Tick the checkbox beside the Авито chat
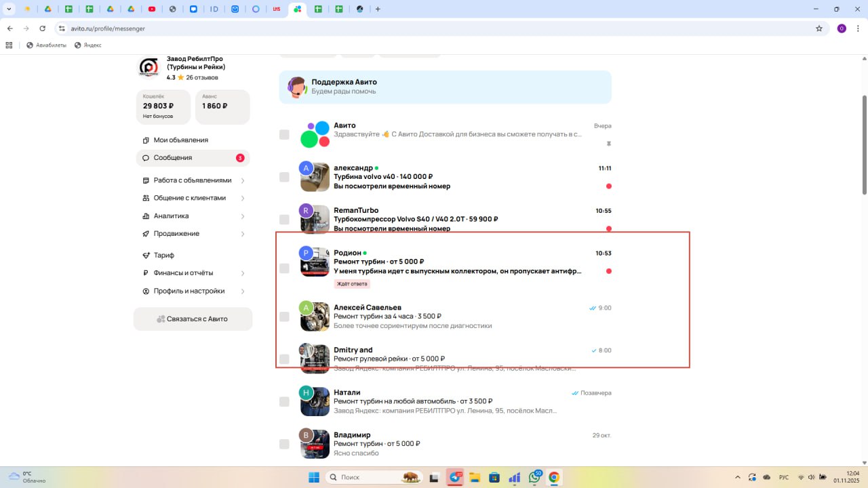The image size is (868, 488). coord(284,134)
